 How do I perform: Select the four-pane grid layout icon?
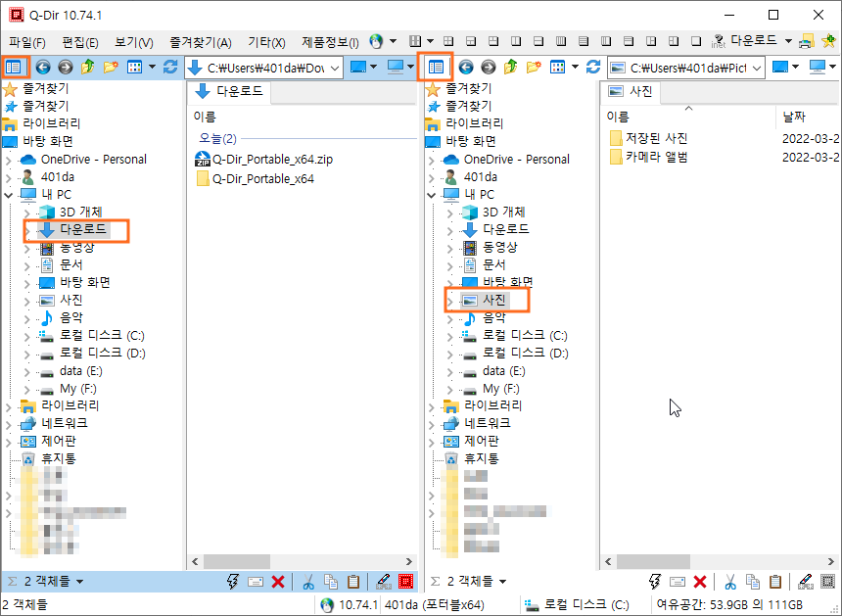(448, 41)
